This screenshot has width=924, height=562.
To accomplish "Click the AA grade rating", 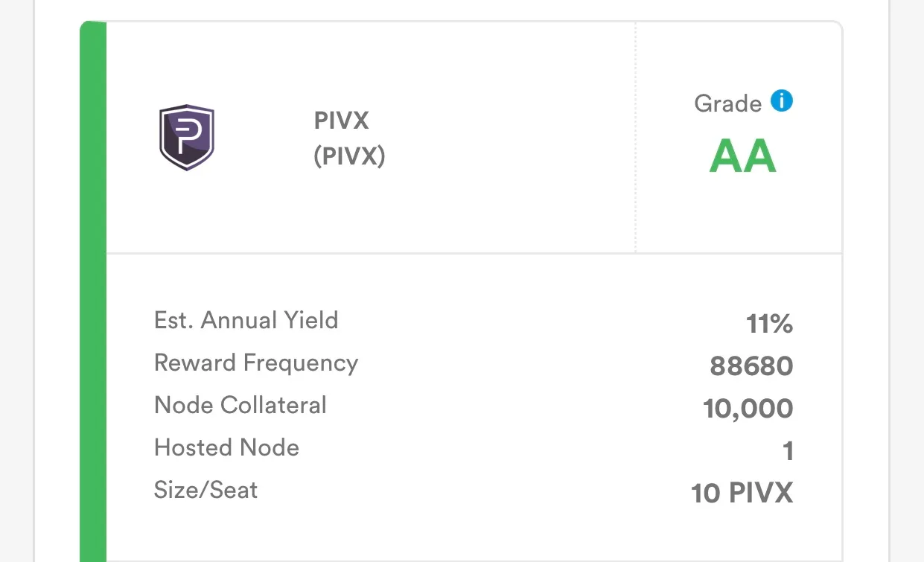I will point(742,156).
